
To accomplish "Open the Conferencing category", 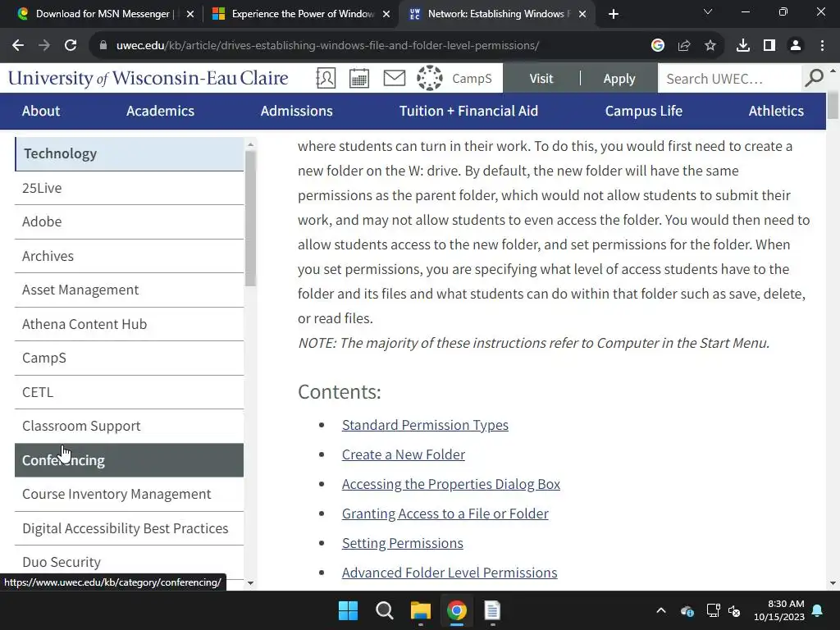I will [x=129, y=460].
